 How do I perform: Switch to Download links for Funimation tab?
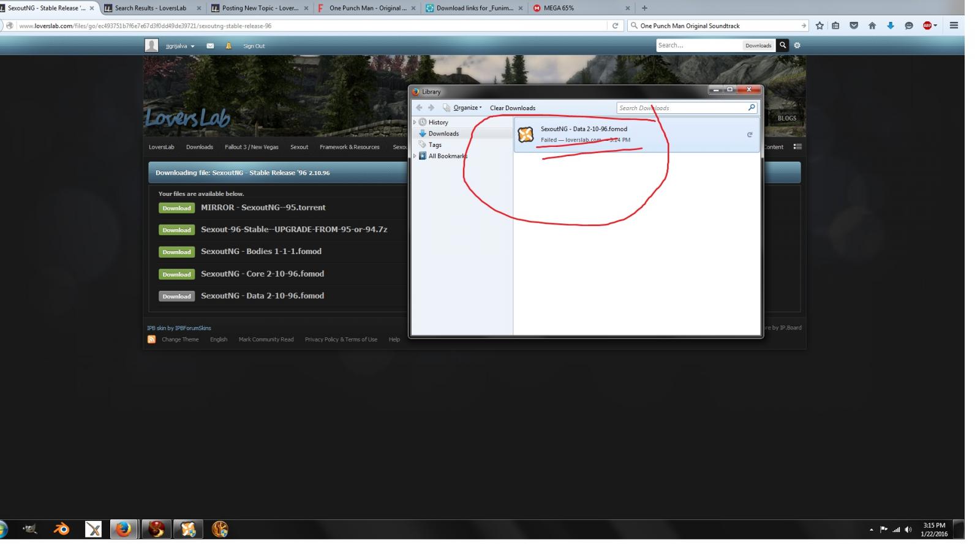click(474, 8)
